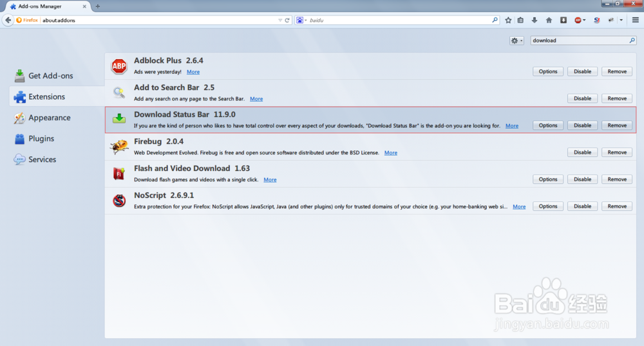Viewport: 644px width, 346px height.
Task: Click the add-ons search magnifier icon
Action: [632, 40]
